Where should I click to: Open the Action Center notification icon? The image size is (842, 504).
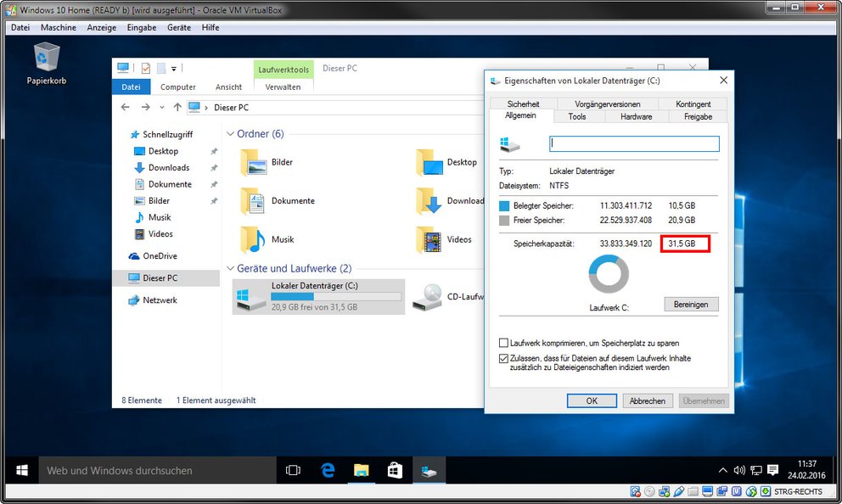tap(772, 470)
